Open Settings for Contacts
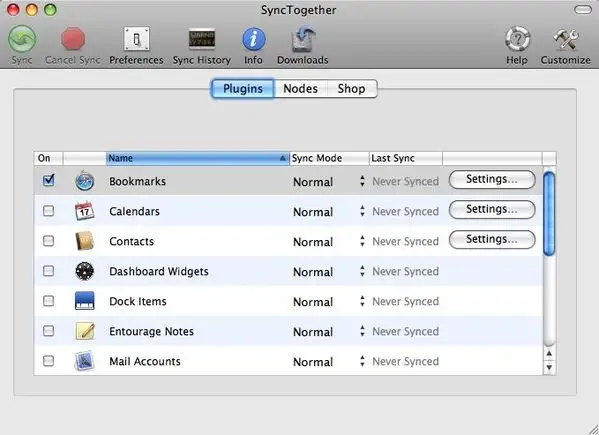The width and height of the screenshot is (599, 435). click(x=492, y=239)
